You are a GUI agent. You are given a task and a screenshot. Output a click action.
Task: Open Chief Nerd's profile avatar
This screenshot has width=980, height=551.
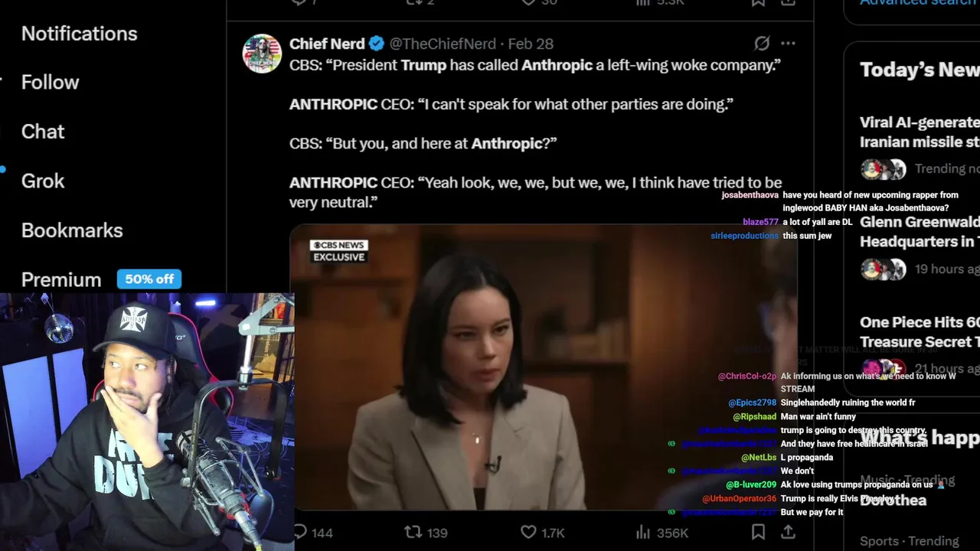262,54
